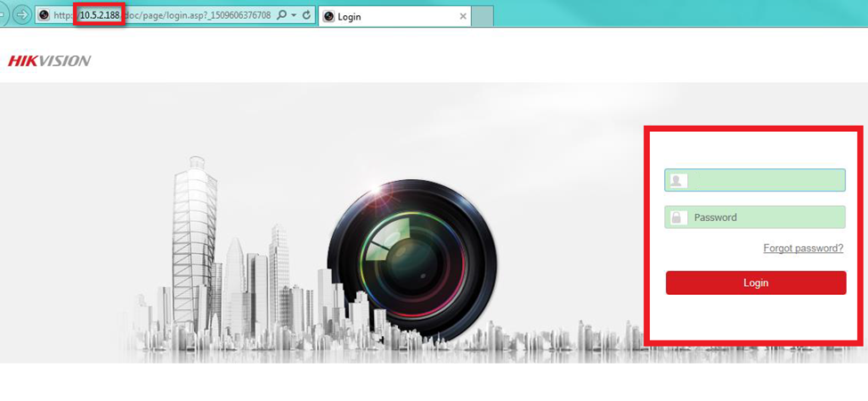This screenshot has height=401, width=868.
Task: Close the Login tab
Action: pyautogui.click(x=462, y=17)
